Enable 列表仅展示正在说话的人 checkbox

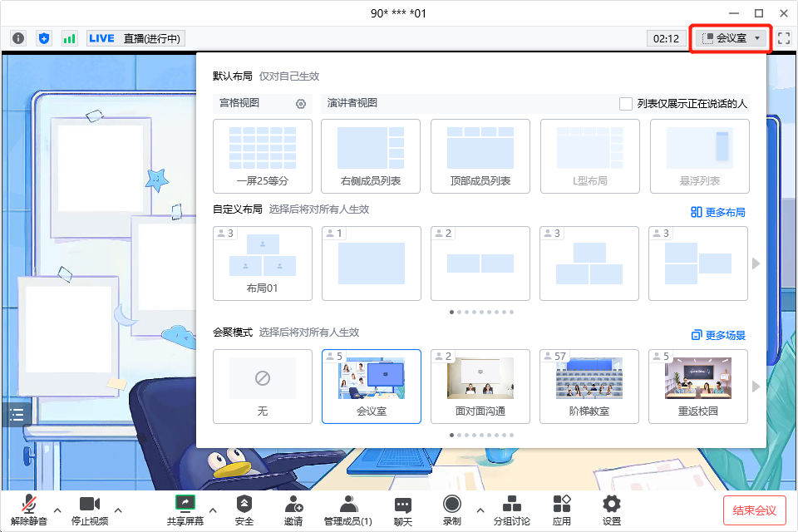(625, 104)
